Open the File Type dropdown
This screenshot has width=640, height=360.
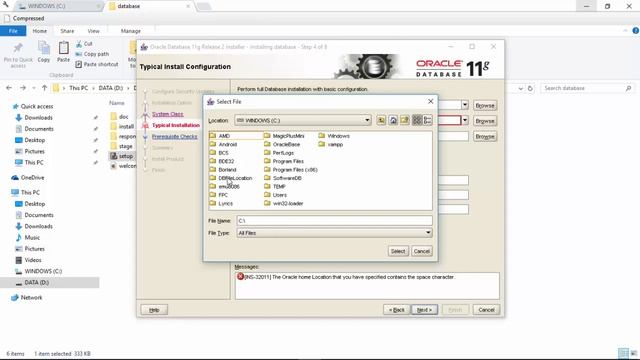[x=428, y=233]
